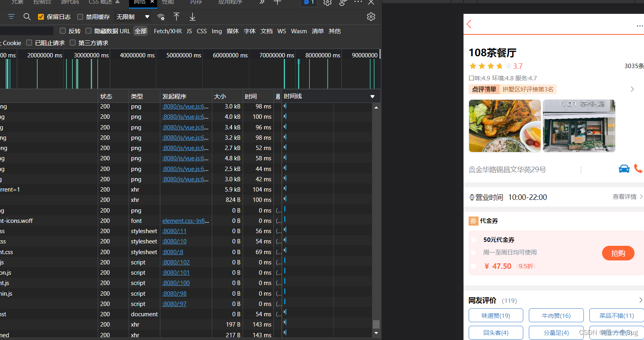Click the feedback person icon in DevTools
The image size is (644, 340).
(343, 2)
